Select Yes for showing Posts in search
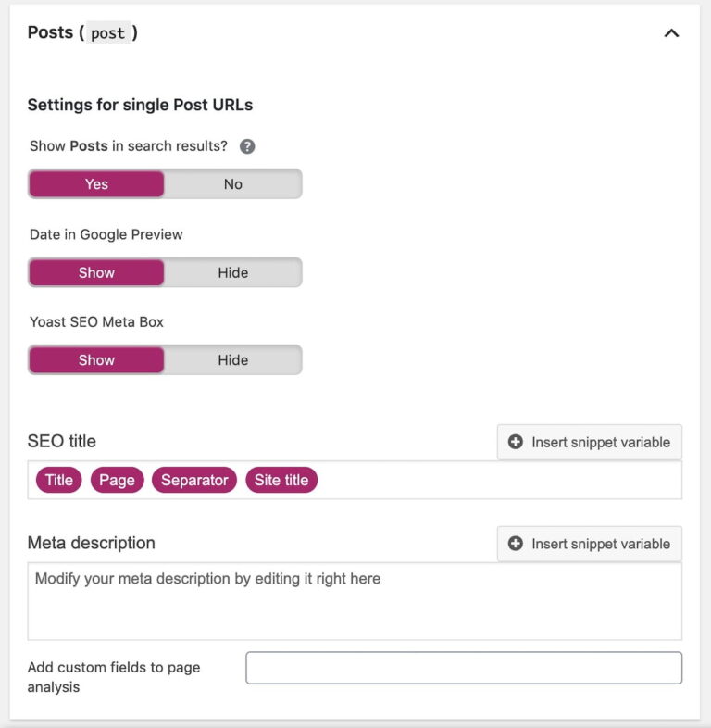711x728 pixels. click(x=96, y=184)
